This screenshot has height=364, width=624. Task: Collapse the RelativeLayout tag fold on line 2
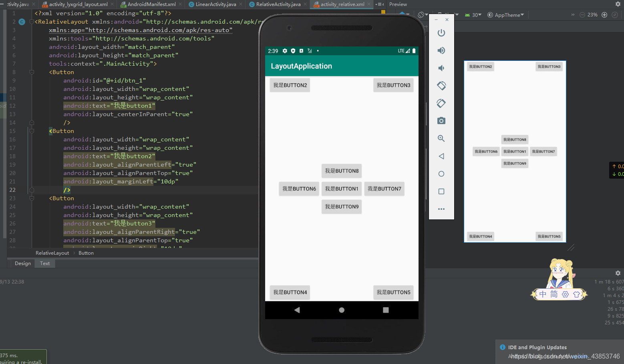(32, 22)
